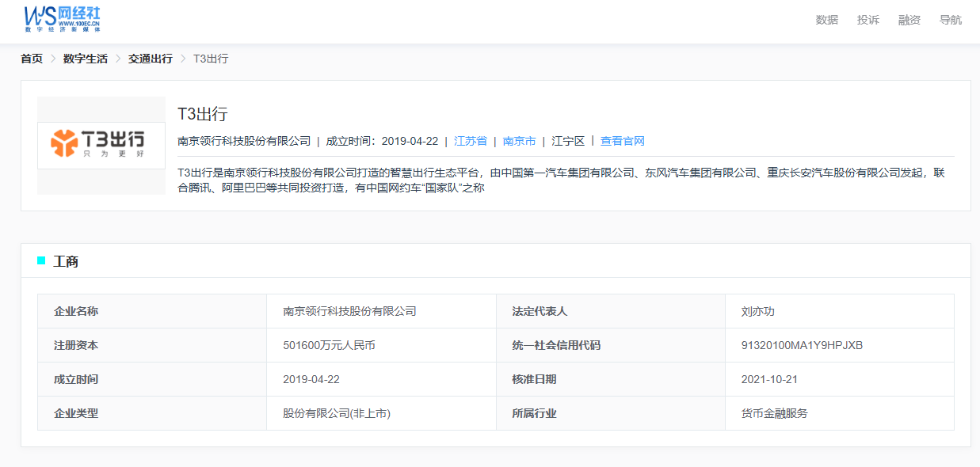
Task: Open the 江苏省 link
Action: 471,141
